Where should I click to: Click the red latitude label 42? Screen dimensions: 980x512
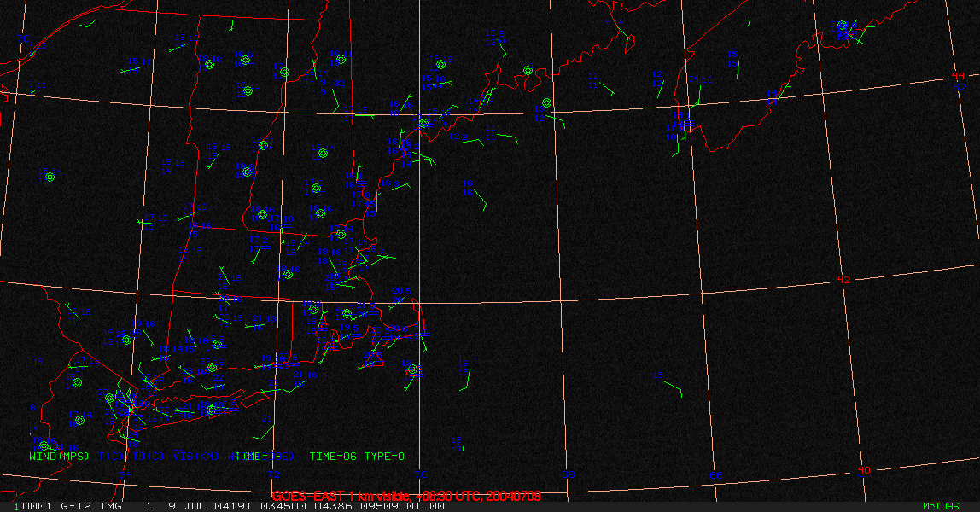(x=843, y=280)
